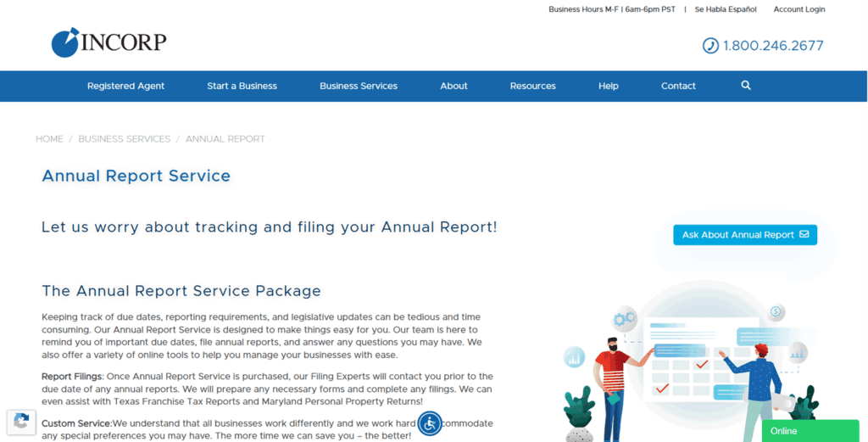The image size is (868, 442).
Task: Open the Business Services menu
Action: [x=359, y=86]
